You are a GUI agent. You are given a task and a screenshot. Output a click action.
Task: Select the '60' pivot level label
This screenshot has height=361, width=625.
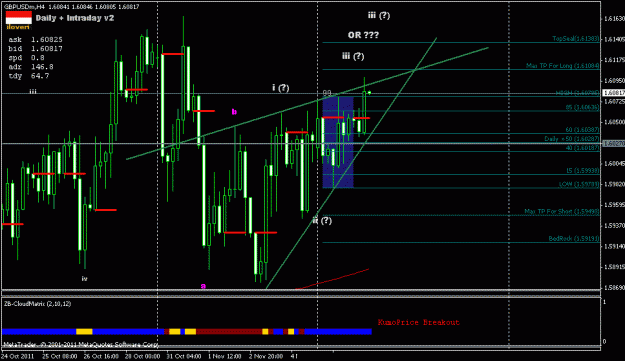[582, 129]
